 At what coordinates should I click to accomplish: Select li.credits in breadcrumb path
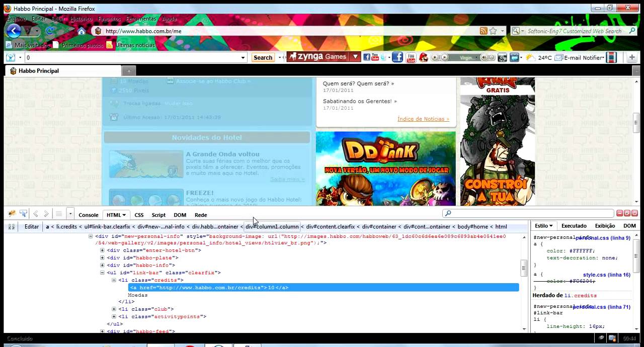click(66, 226)
